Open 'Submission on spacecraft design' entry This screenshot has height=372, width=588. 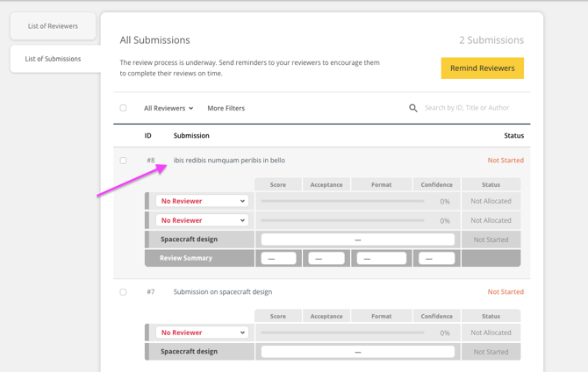click(223, 292)
